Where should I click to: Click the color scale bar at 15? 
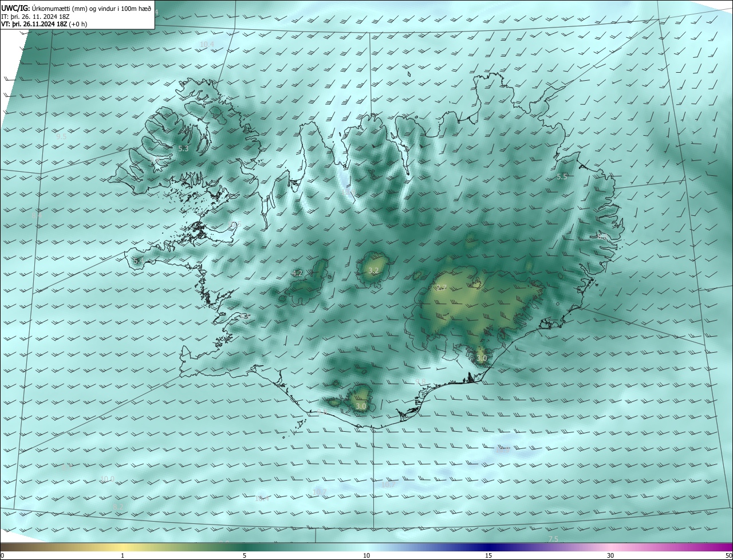tap(488, 555)
